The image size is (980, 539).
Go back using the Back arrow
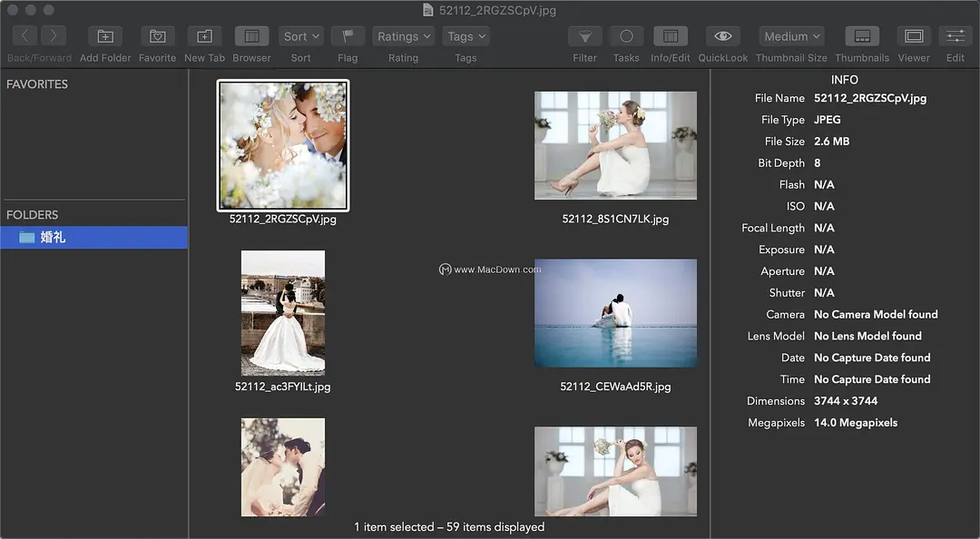24,35
